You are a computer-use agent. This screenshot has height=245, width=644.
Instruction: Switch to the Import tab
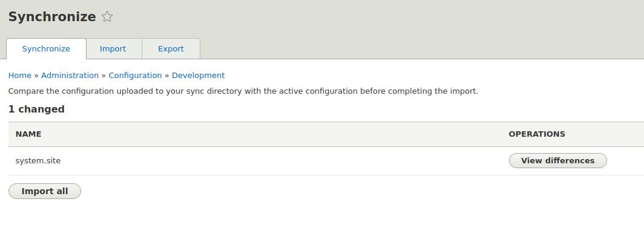click(x=113, y=49)
